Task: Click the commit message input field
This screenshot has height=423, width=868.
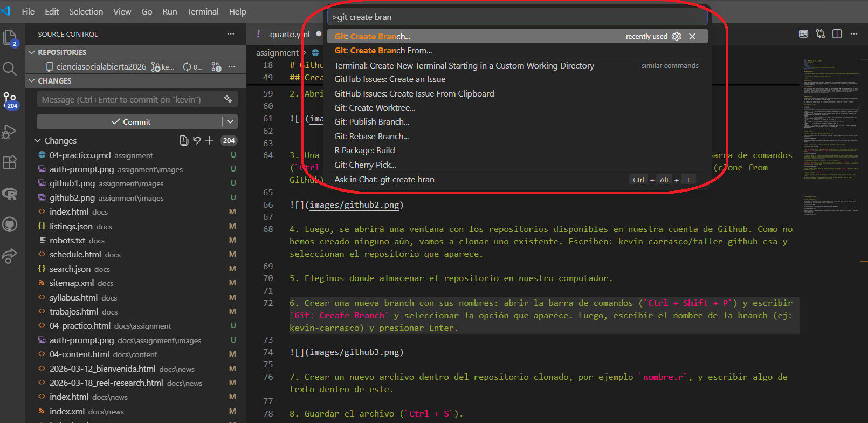Action: (129, 99)
